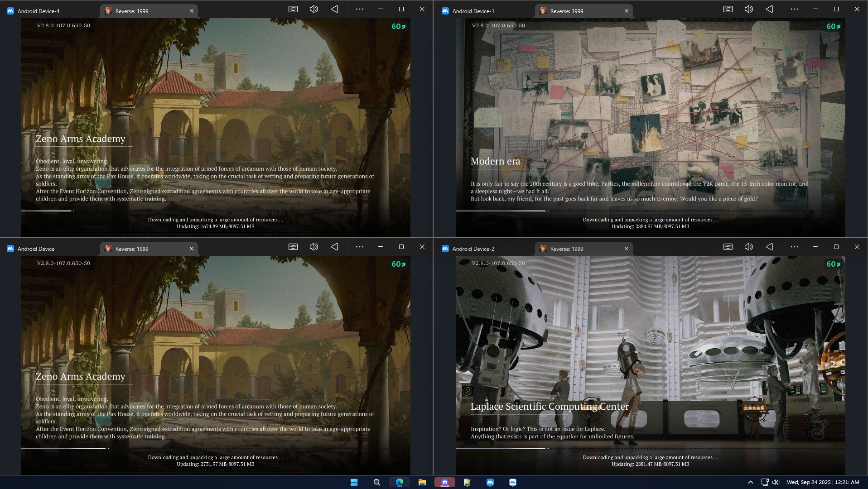Image resolution: width=868 pixels, height=489 pixels.
Task: Click 60 FPS indicator in bottom-left Android Device
Action: tap(398, 264)
